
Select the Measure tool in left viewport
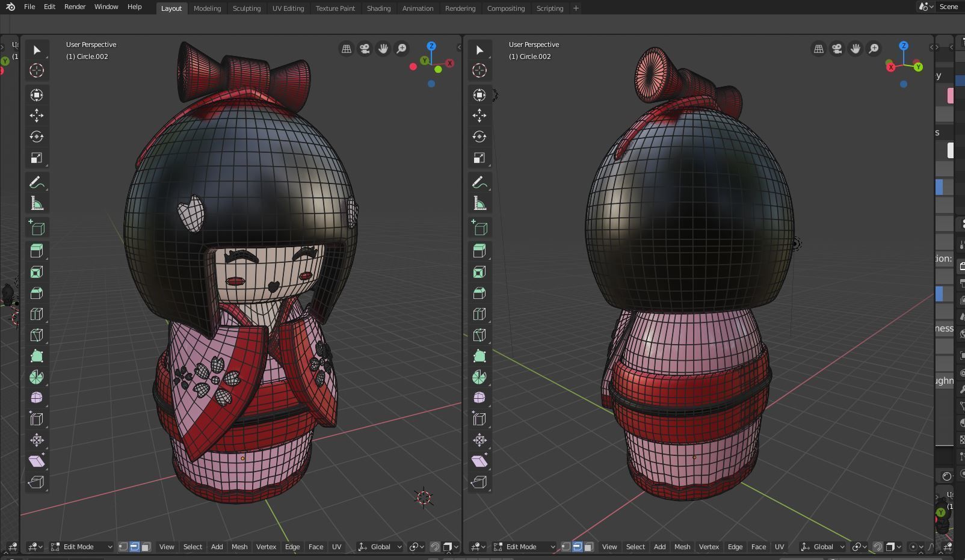pyautogui.click(x=37, y=203)
